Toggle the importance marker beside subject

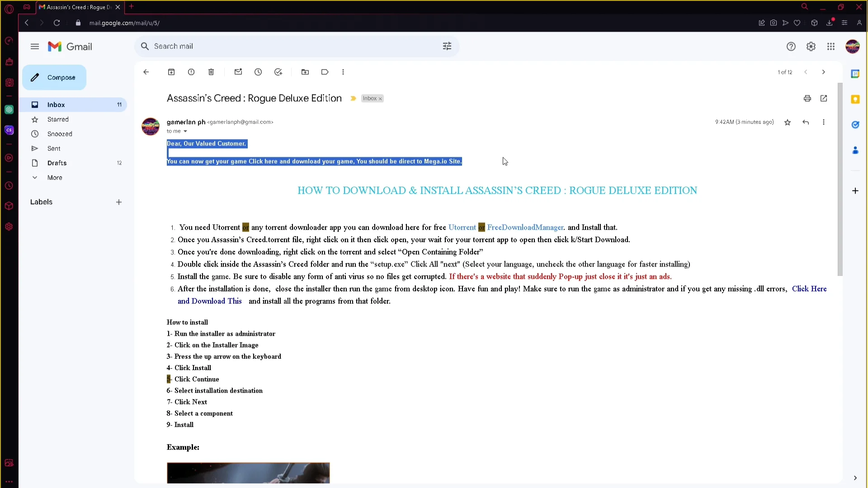tap(353, 99)
